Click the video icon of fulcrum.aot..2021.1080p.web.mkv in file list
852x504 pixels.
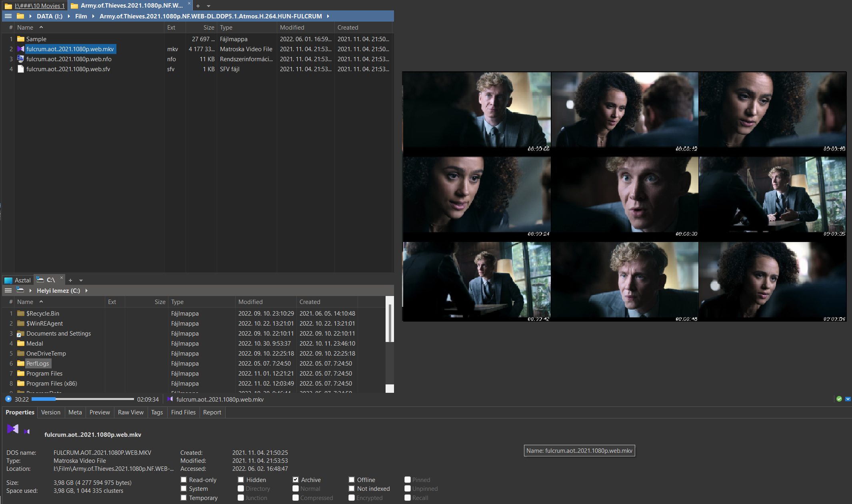point(21,49)
